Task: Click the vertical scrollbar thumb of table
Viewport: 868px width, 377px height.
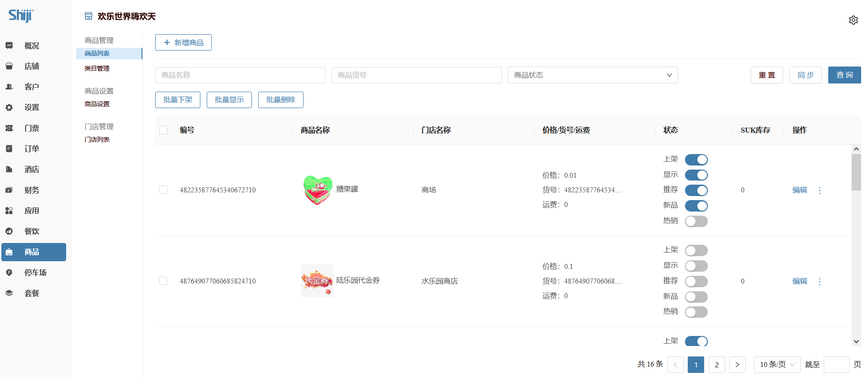Action: tap(857, 172)
